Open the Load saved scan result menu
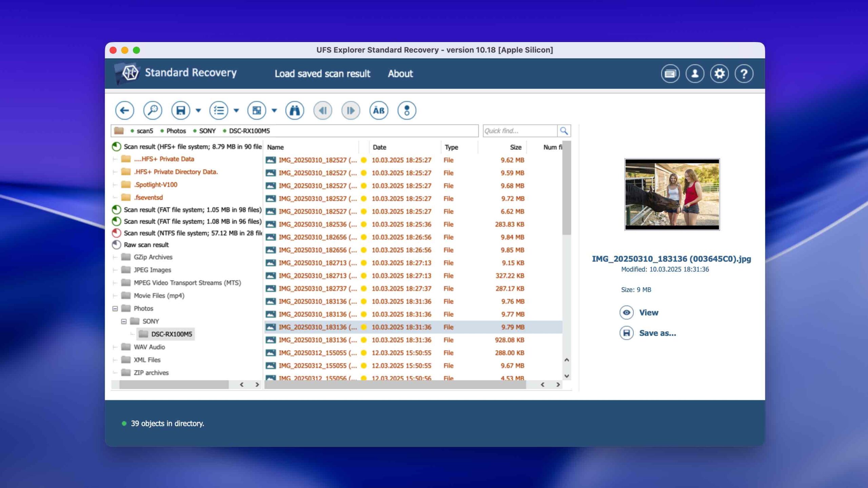Image resolution: width=868 pixels, height=488 pixels. click(x=322, y=74)
